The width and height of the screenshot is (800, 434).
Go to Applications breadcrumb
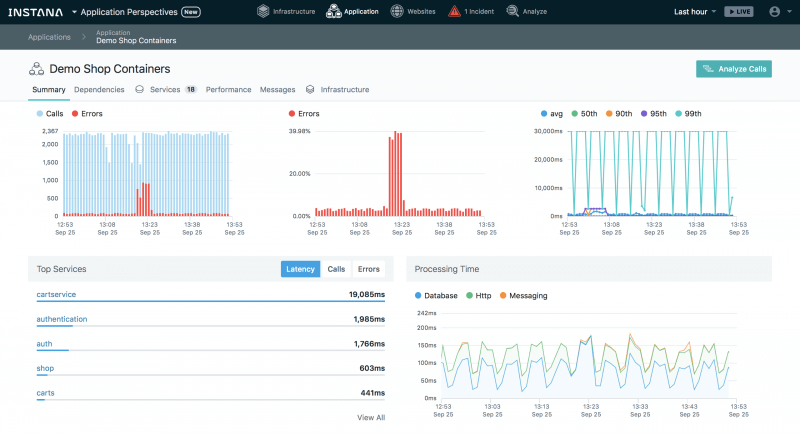point(49,37)
